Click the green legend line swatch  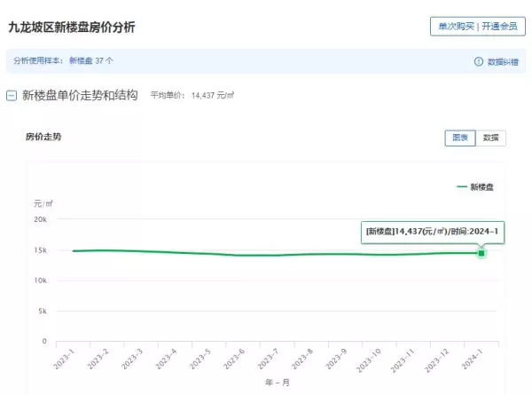pyautogui.click(x=462, y=186)
